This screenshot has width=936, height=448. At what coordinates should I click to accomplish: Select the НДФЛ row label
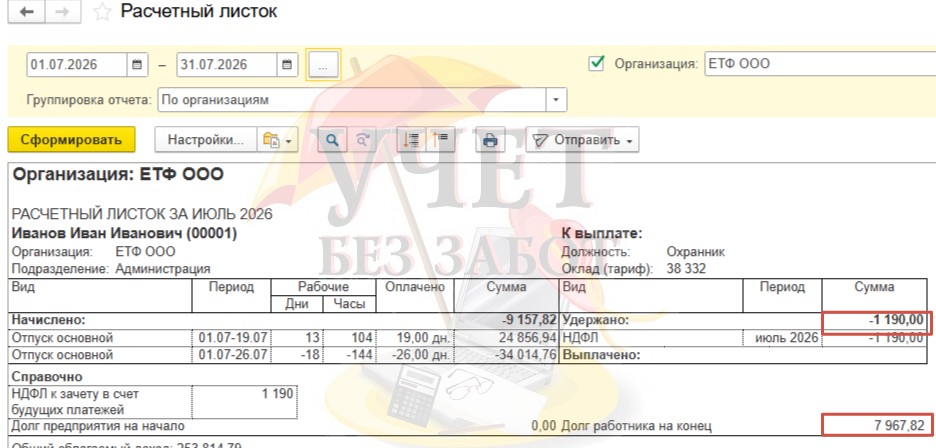click(580, 337)
